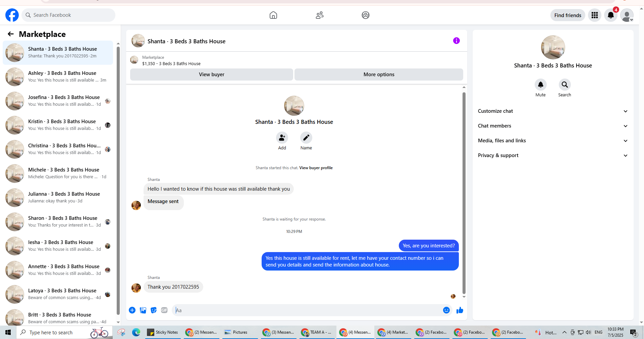Click 'Thank you 2017022595' message bubble
Screen dimensions: 644x339
pos(173,287)
